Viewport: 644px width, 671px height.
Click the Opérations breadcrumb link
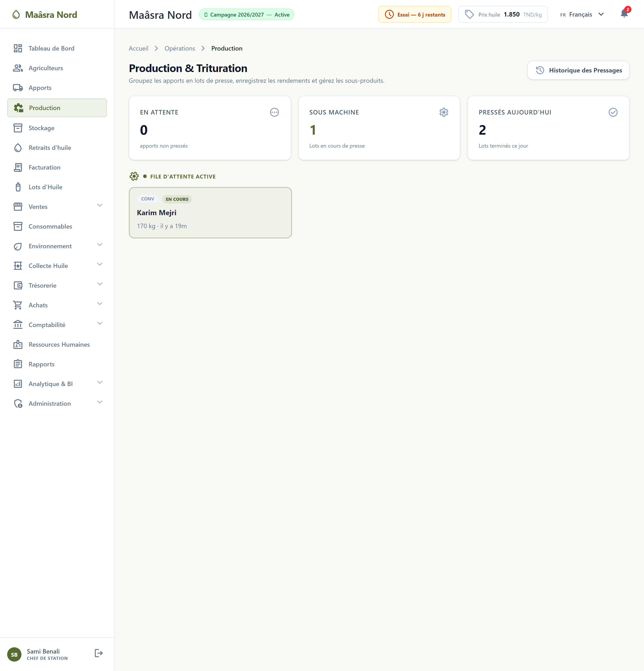tap(180, 48)
